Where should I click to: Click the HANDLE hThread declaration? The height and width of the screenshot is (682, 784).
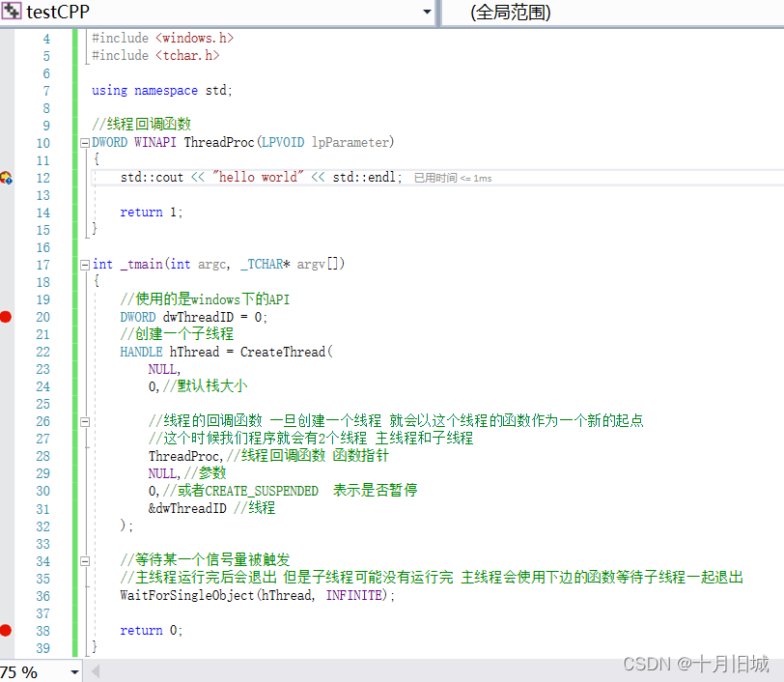[x=170, y=352]
